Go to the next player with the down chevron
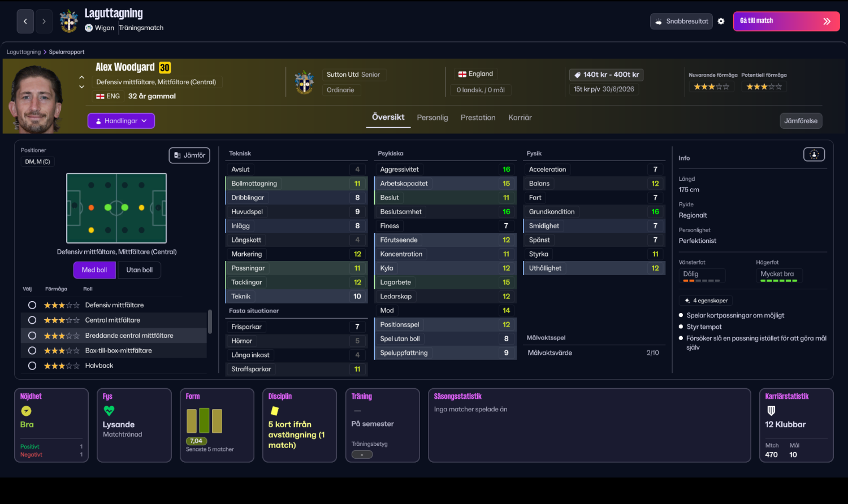This screenshot has width=848, height=504. 81,87
